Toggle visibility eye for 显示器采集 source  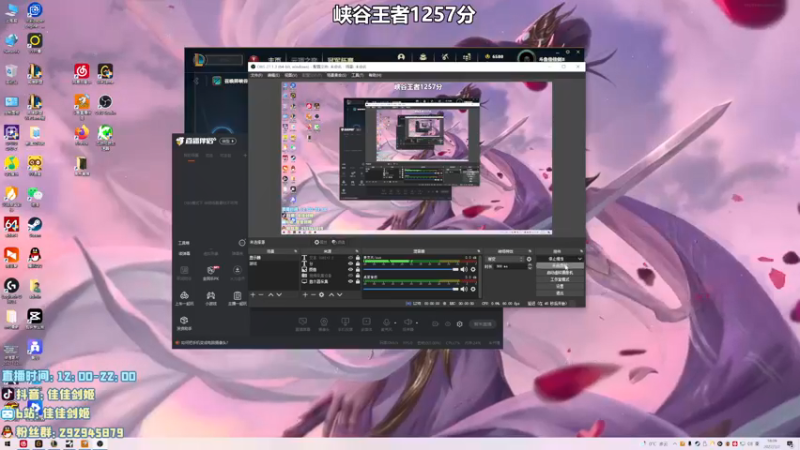[350, 281]
